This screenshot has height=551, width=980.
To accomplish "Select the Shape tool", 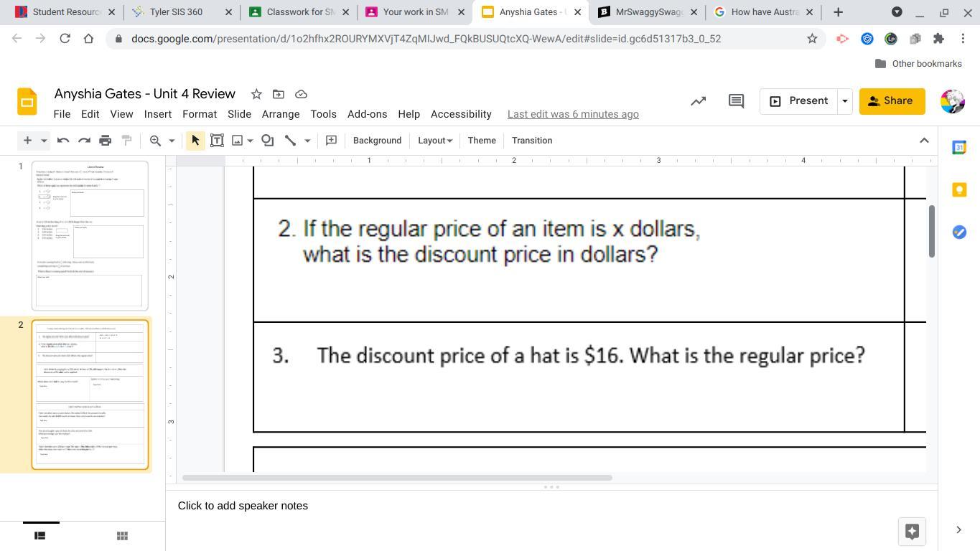I will pos(268,141).
